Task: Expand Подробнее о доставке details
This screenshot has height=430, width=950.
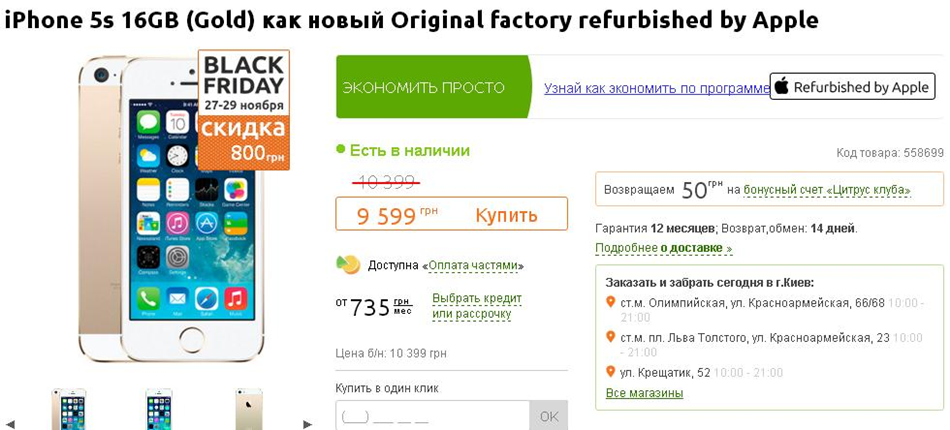Action: pos(663,248)
